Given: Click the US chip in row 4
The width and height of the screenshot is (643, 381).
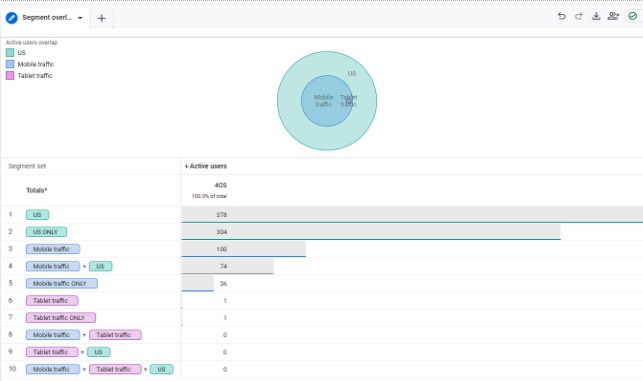Looking at the screenshot, I should click(x=100, y=266).
